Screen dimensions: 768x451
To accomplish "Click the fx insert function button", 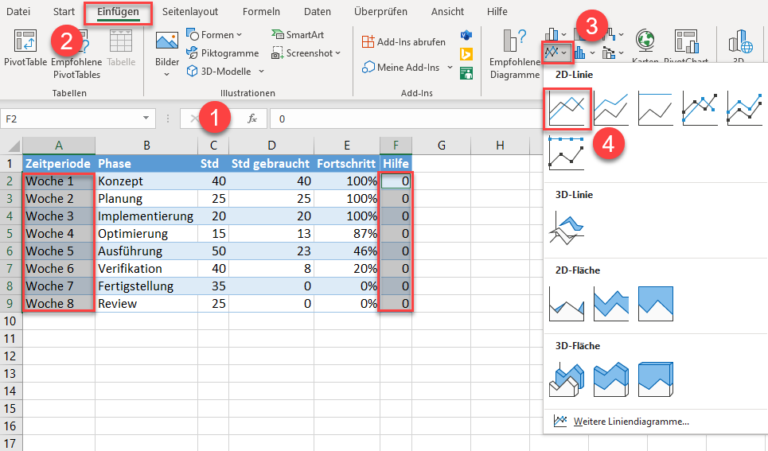I will [x=252, y=119].
